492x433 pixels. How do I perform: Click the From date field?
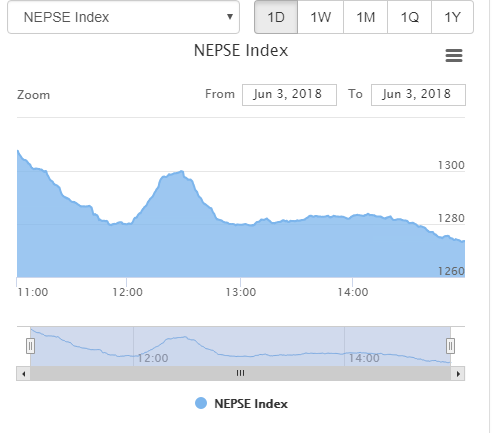[289, 95]
